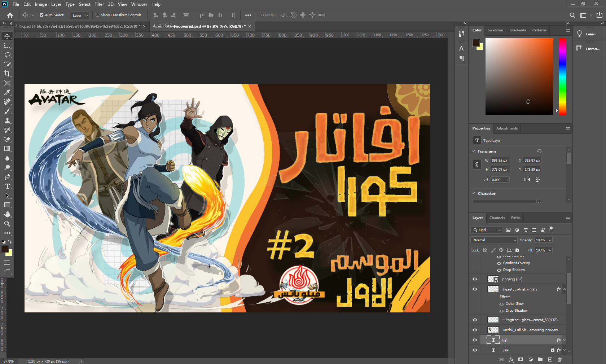Viewport: 606px width, 364px height.
Task: Hide the Gradient Overlay effect
Action: pyautogui.click(x=499, y=263)
